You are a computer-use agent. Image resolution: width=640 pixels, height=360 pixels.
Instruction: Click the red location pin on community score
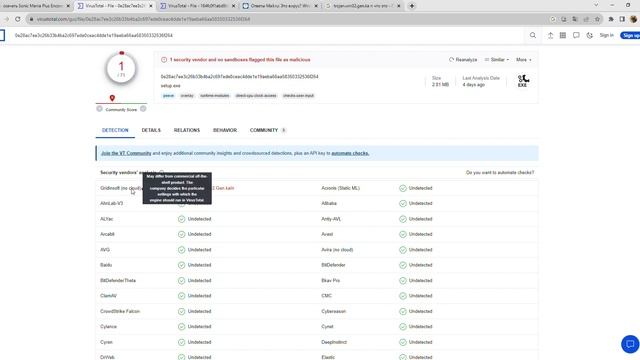tap(112, 98)
